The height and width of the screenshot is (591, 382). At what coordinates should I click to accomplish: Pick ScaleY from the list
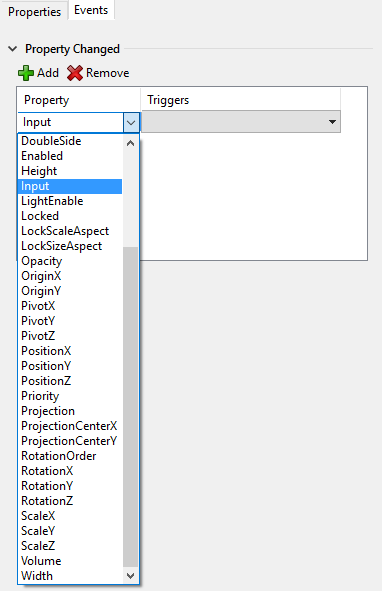(70, 531)
